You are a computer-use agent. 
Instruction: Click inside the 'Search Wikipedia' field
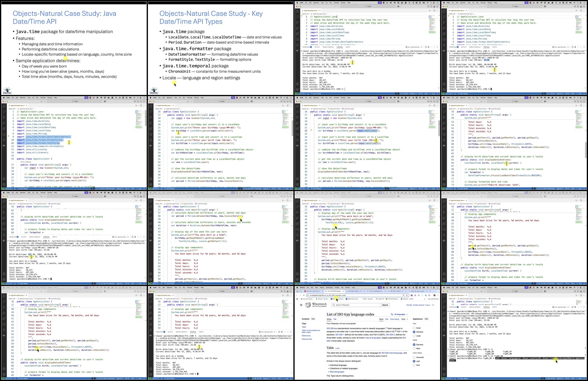356,305
